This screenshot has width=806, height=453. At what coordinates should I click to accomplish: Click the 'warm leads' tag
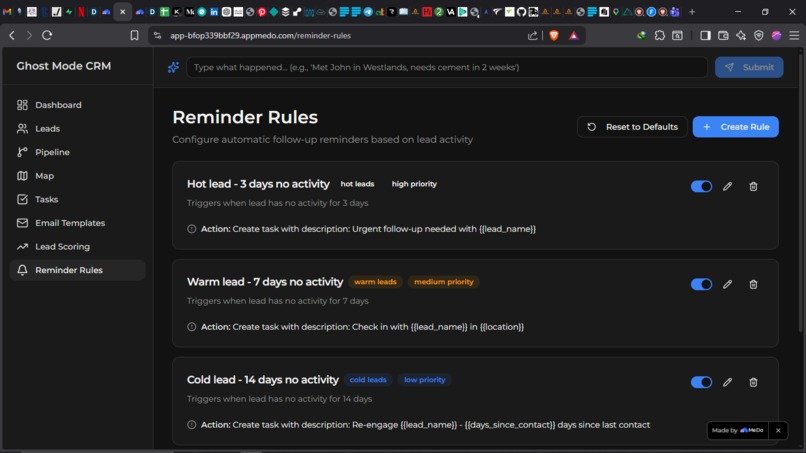pyautogui.click(x=375, y=282)
